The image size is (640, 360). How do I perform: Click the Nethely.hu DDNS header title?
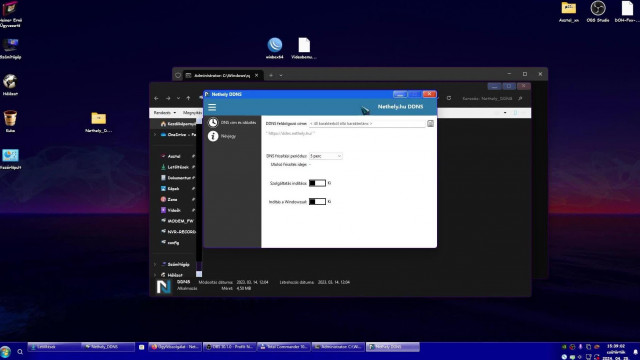[x=400, y=107]
